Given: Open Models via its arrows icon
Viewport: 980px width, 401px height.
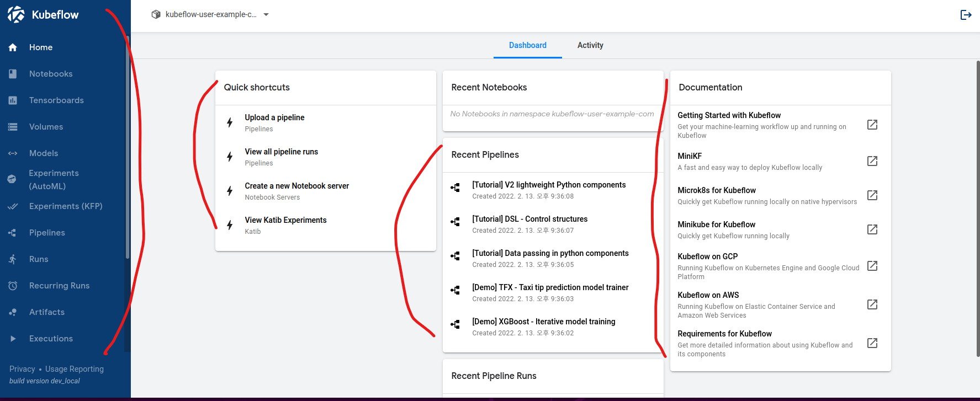Looking at the screenshot, I should tap(13, 153).
